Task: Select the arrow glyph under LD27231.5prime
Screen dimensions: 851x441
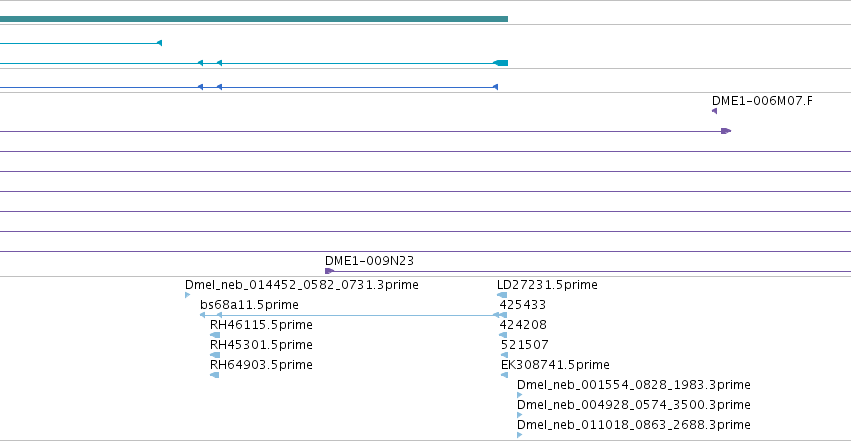Action: click(502, 295)
